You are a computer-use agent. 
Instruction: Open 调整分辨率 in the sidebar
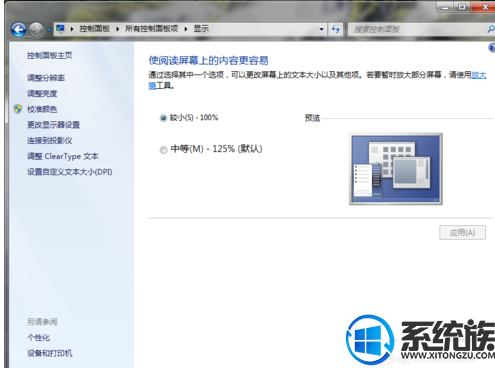coord(46,78)
